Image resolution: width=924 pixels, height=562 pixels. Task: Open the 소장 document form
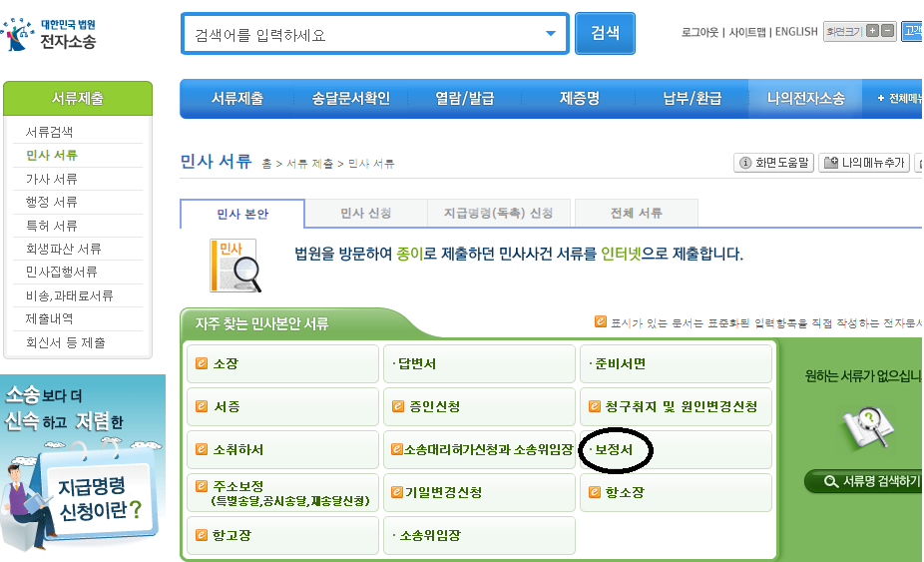(282, 364)
